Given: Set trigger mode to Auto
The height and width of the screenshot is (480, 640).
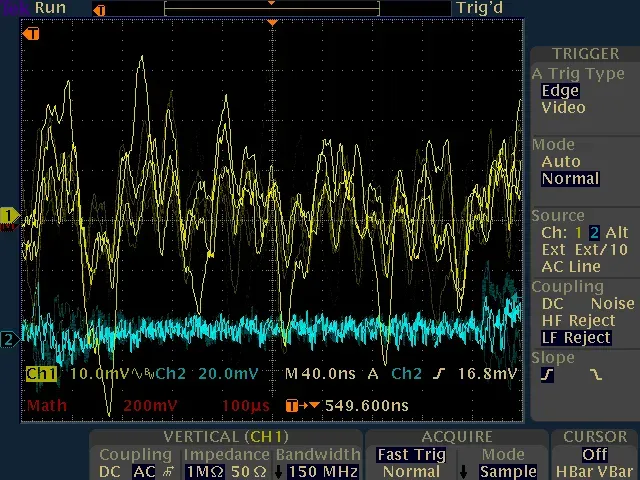Looking at the screenshot, I should coord(560,161).
